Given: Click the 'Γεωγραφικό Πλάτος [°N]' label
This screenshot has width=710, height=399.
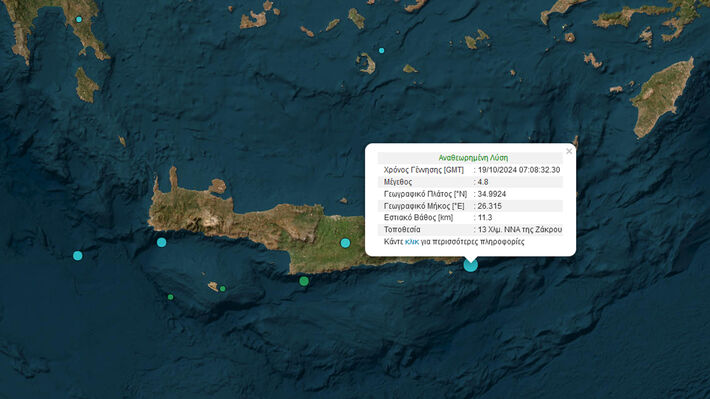Looking at the screenshot, I should point(425,194).
